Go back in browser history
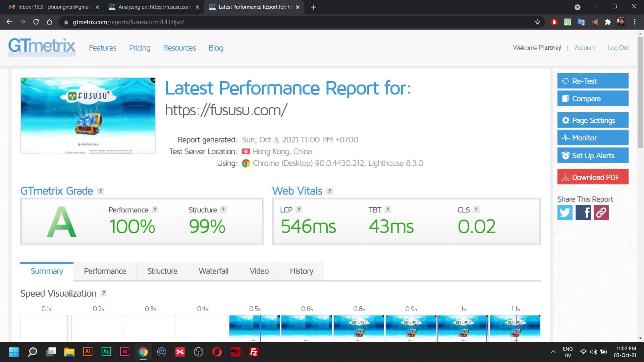 9,22
